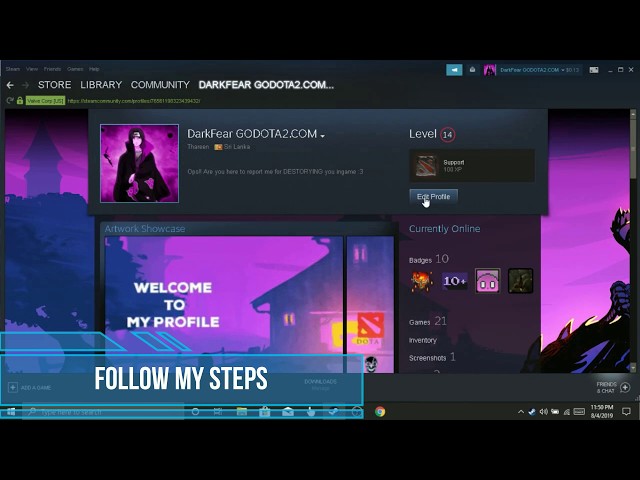
Task: Open the inbox envelope icon
Action: pyautogui.click(x=472, y=70)
